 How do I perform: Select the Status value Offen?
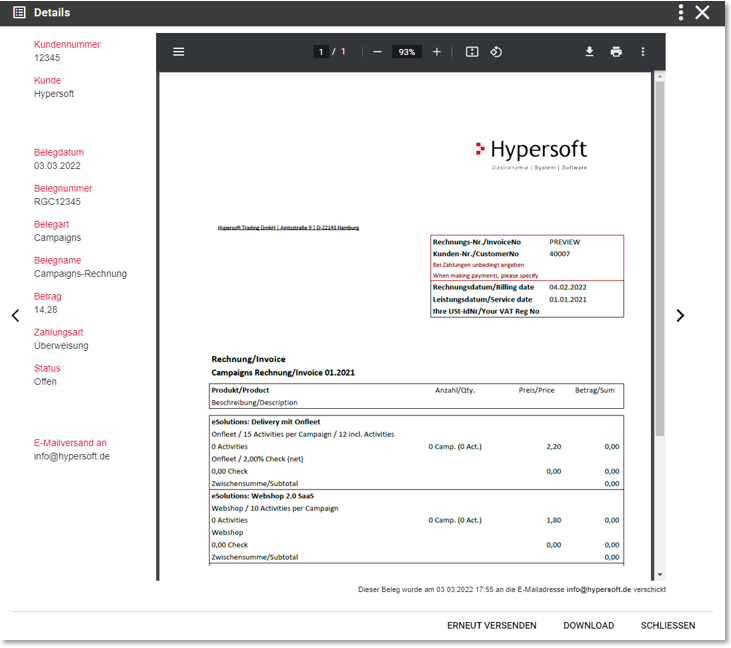(x=45, y=382)
